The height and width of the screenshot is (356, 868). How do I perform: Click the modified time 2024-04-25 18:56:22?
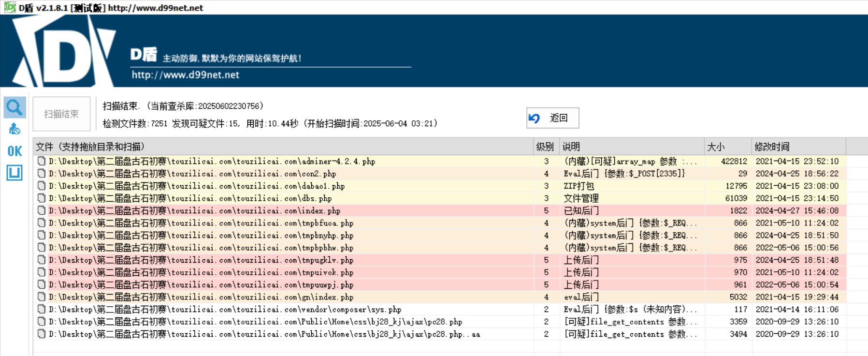point(797,174)
